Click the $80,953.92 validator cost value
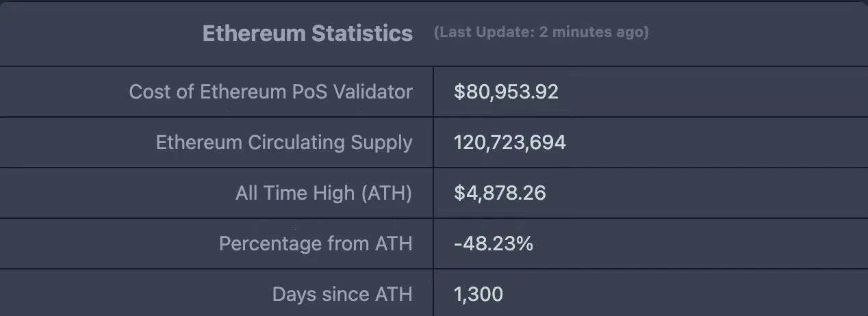 pyautogui.click(x=506, y=92)
